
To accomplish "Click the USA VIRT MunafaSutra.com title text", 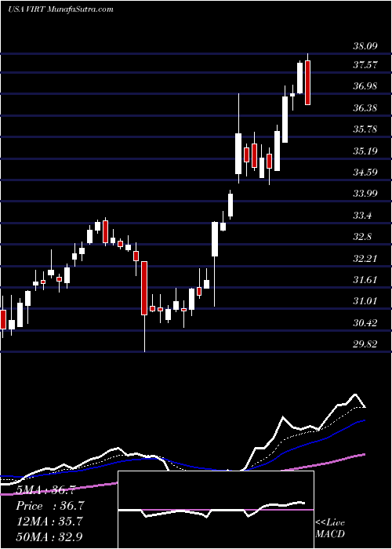I will (x=61, y=9).
